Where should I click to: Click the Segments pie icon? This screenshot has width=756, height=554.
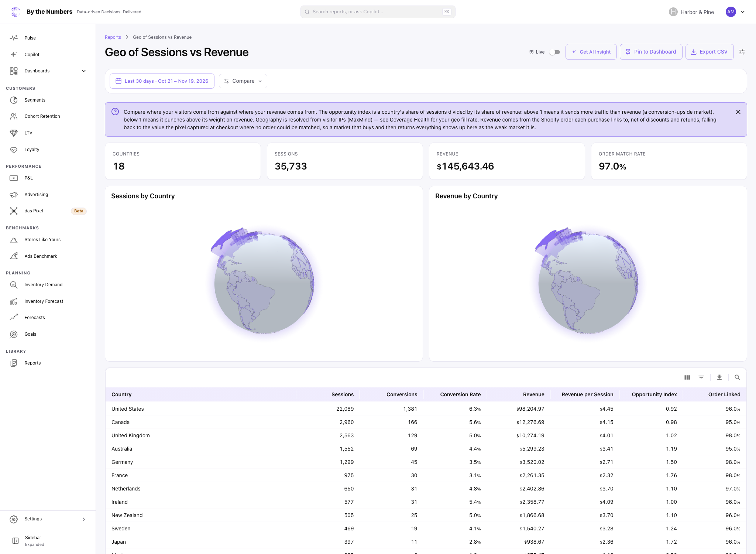14,100
